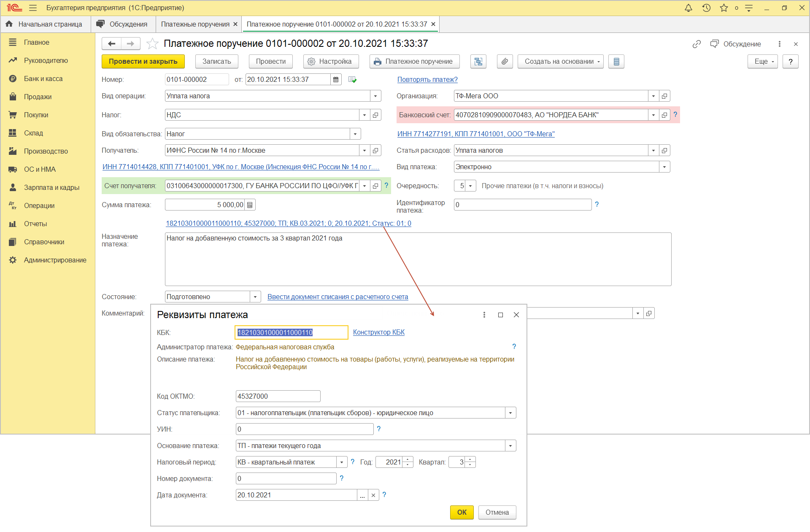Open Банк и касса section

[x=43, y=78]
